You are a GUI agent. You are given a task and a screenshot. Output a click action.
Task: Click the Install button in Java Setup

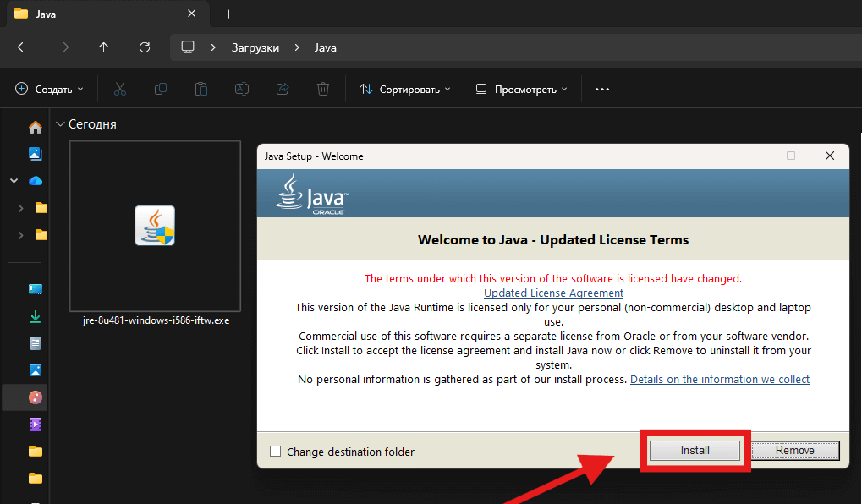point(695,450)
